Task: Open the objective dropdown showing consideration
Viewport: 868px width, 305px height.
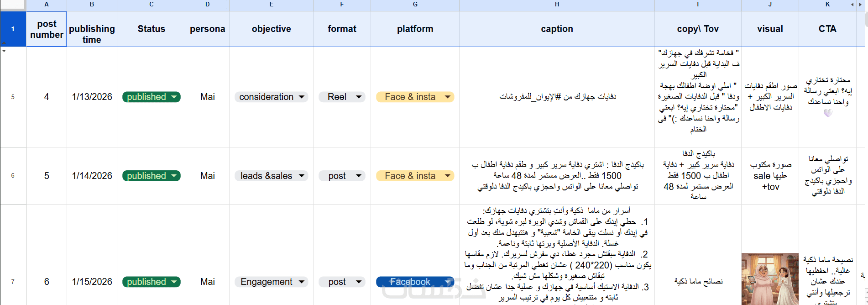Action: click(302, 97)
